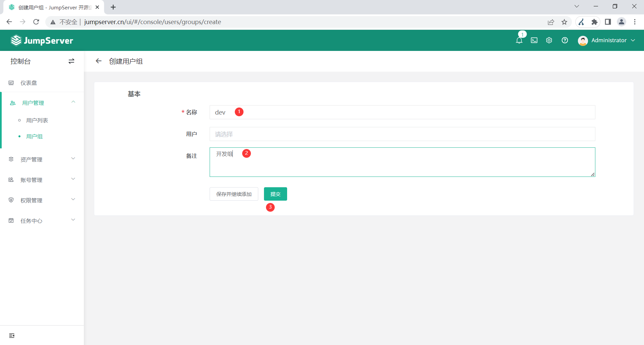Click the user management icon beside 用户管理
Screen dimensions: 644x345
pyautogui.click(x=13, y=103)
